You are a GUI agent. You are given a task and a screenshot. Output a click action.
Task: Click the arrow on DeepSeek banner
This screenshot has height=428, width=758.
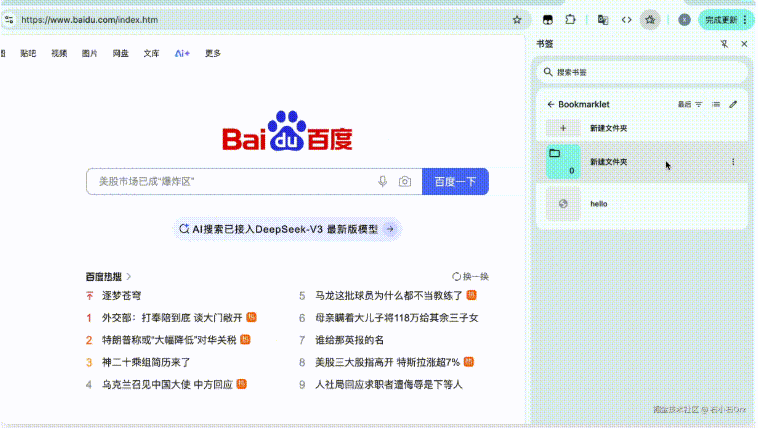pos(390,229)
